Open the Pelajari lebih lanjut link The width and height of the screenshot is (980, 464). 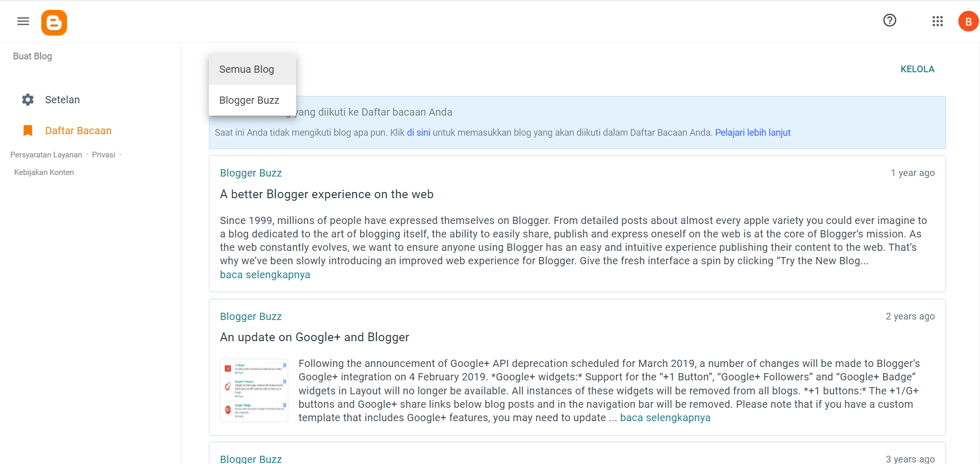point(753,133)
